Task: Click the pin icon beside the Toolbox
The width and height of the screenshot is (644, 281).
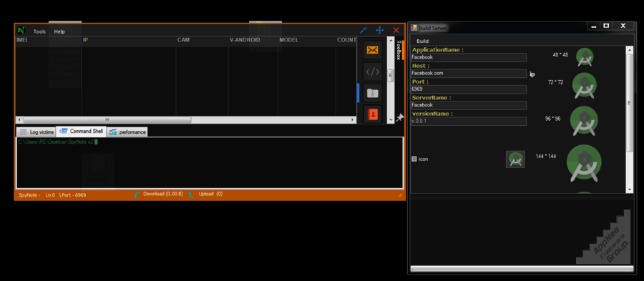Action: pyautogui.click(x=399, y=118)
